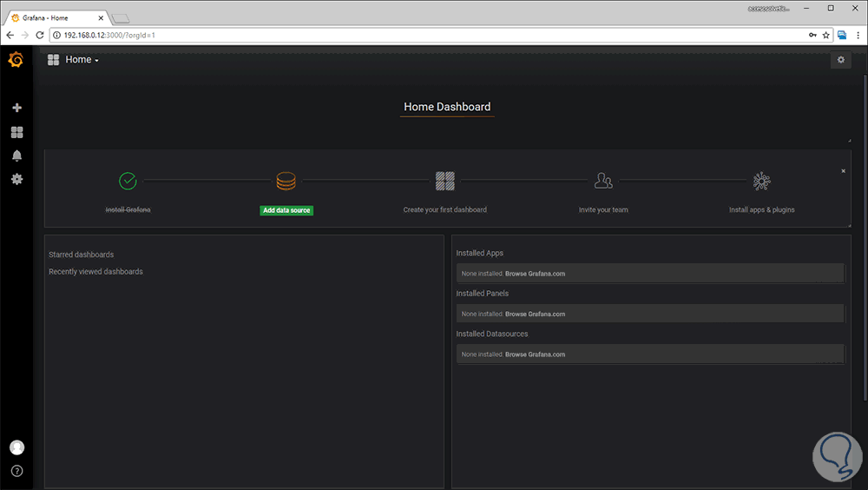Open the Alerting bell icon in the sidebar
Image resolution: width=868 pixels, height=490 pixels.
(17, 156)
